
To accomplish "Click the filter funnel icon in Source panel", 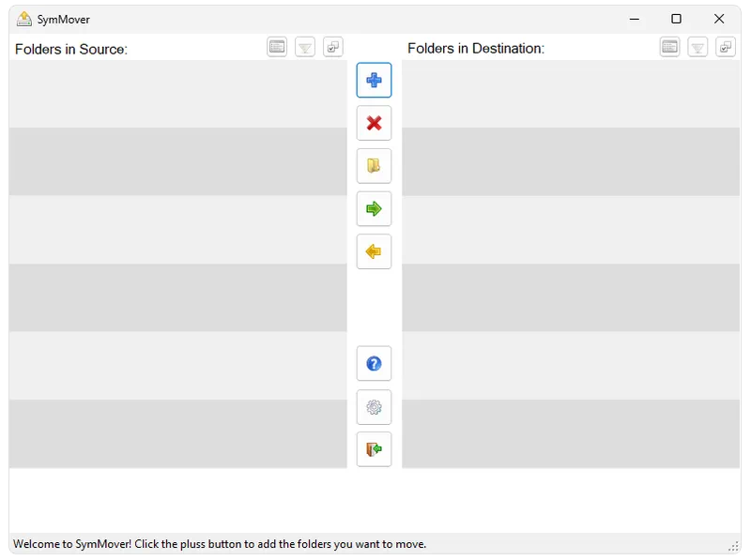I will pos(305,47).
